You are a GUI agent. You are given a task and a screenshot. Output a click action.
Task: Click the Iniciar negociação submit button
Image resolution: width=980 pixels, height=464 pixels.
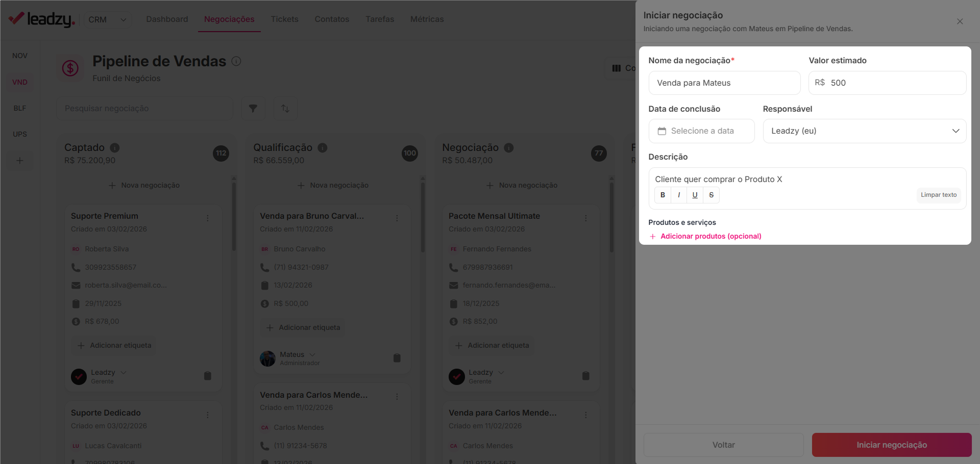891,445
